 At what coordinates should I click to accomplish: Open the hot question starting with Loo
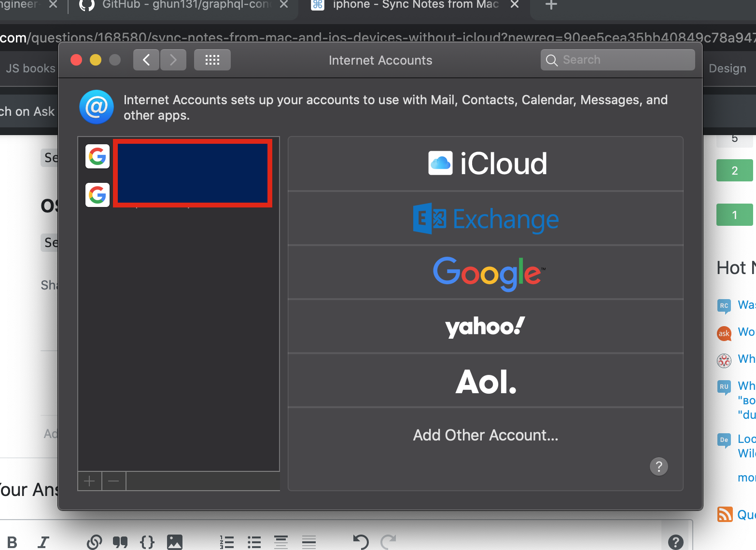coord(746,446)
